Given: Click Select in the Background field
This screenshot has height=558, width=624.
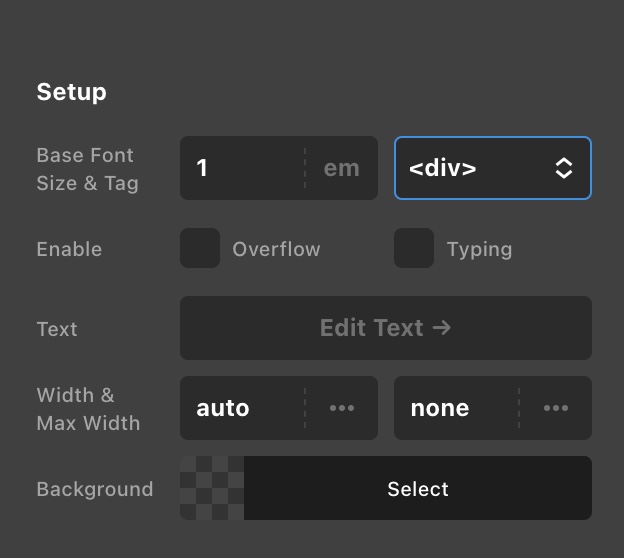Looking at the screenshot, I should (418, 489).
